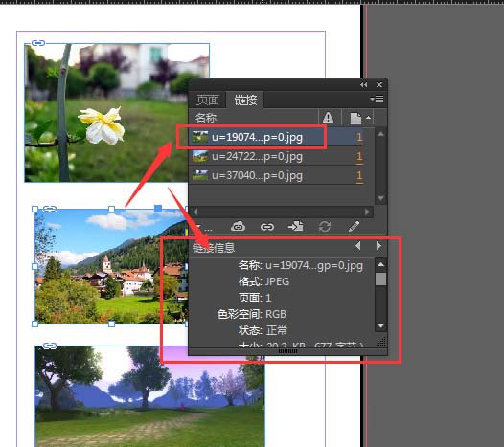Viewport: 504px width, 447px height.
Task: Select the 链接 tab
Action: pos(245,100)
